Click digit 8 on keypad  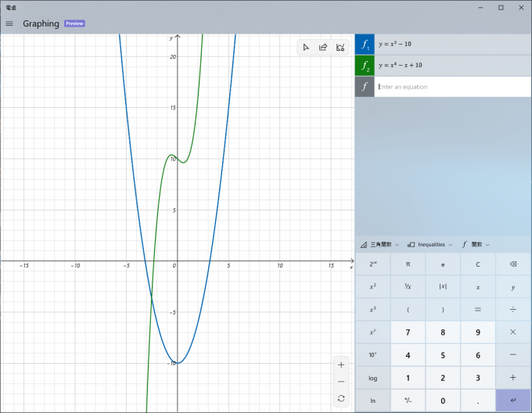pos(443,332)
